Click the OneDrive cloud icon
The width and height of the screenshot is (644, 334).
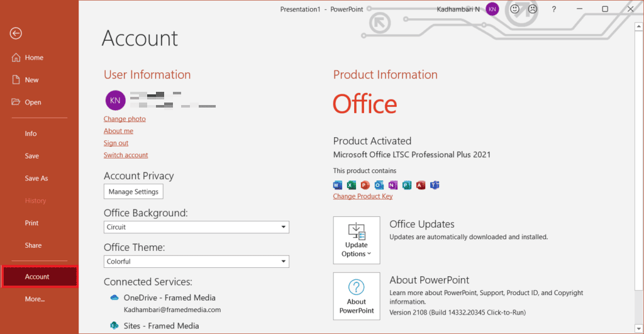click(114, 298)
